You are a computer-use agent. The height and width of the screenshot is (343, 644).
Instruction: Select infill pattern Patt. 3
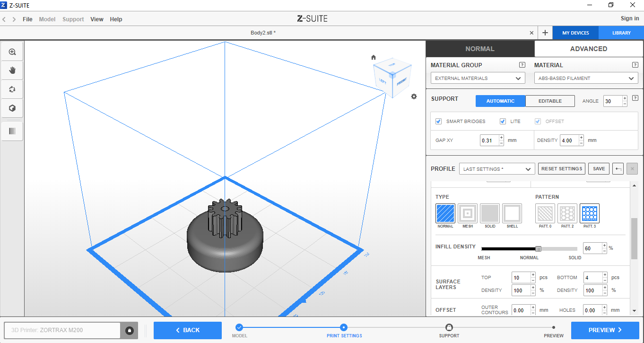click(590, 213)
